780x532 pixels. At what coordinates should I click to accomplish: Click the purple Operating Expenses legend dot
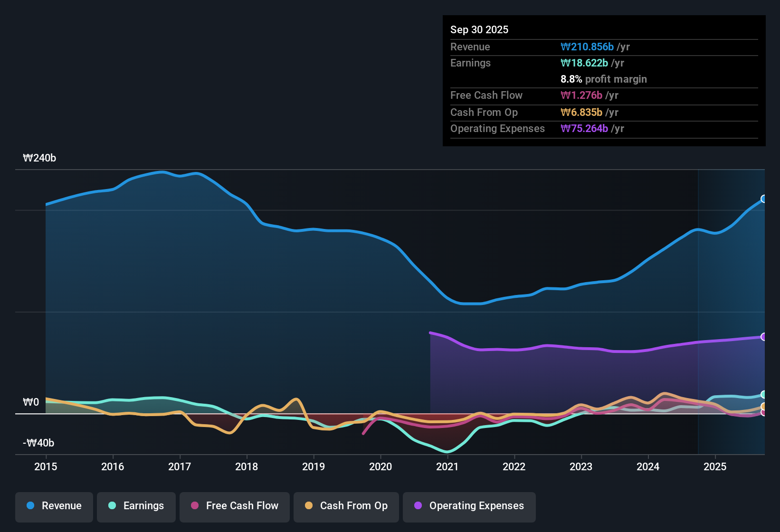click(x=417, y=506)
